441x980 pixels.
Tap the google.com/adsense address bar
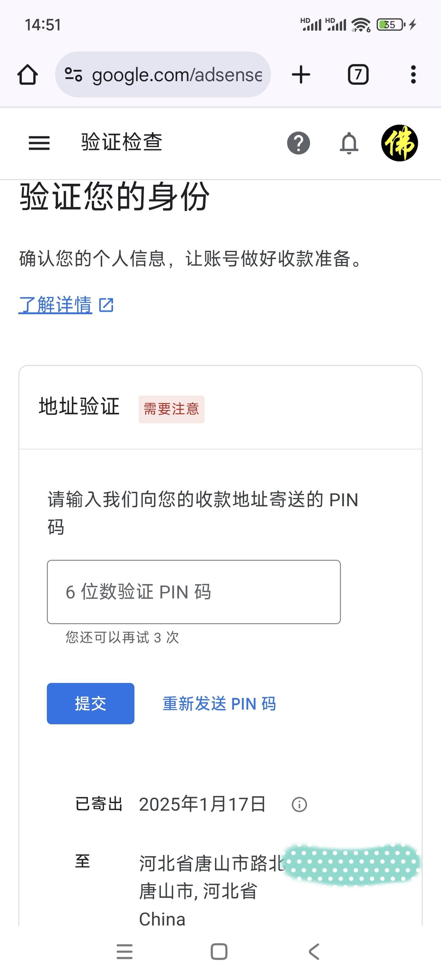point(163,74)
